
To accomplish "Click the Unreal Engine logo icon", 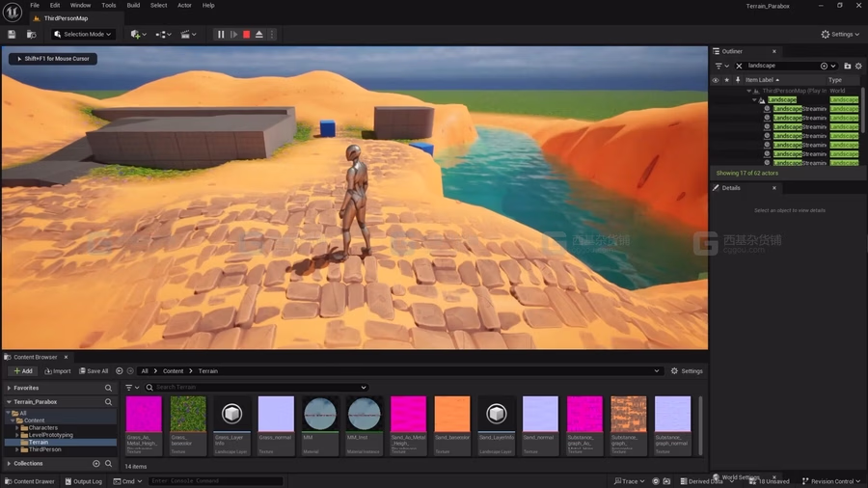I will [x=13, y=12].
